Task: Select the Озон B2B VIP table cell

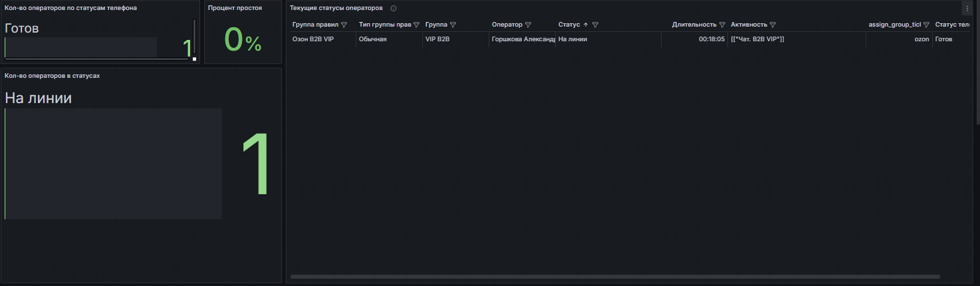Action: point(313,39)
